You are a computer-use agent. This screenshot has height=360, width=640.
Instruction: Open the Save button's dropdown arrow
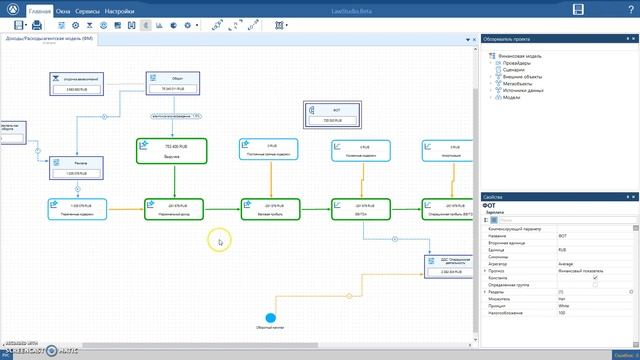point(26,25)
